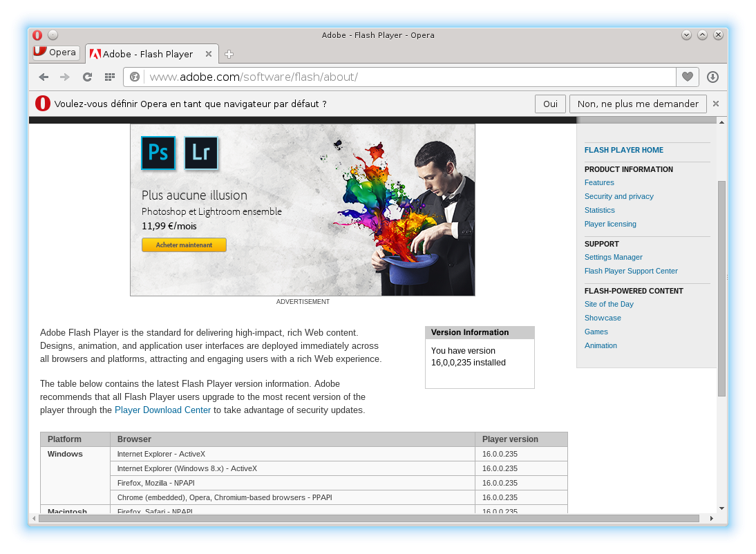Screen dimensions: 756x554
Task: Minimize the Opera window
Action: click(687, 35)
